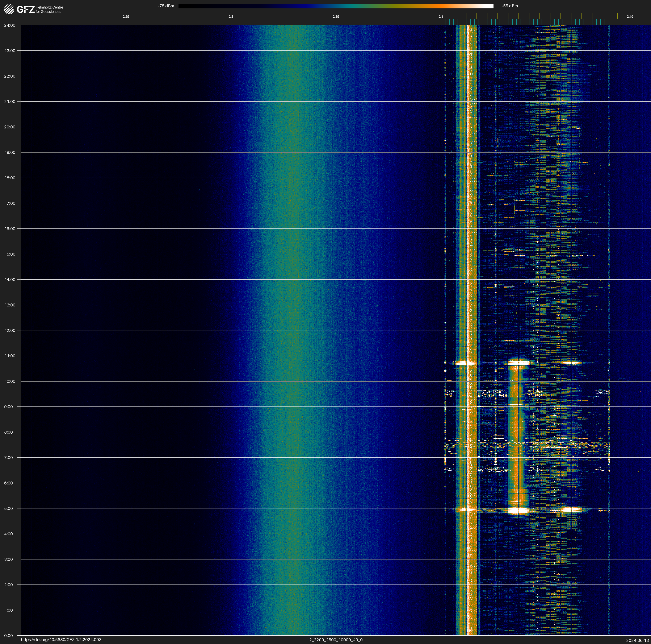Screen dimensions: 651x644
Task: Open the doi.org GFZ.1.2.2024.003 link
Action: [x=61, y=640]
